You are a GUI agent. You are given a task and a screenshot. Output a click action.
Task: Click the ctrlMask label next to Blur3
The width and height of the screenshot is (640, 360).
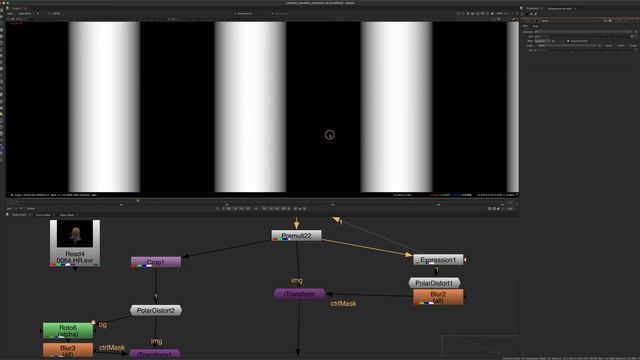coord(112,348)
